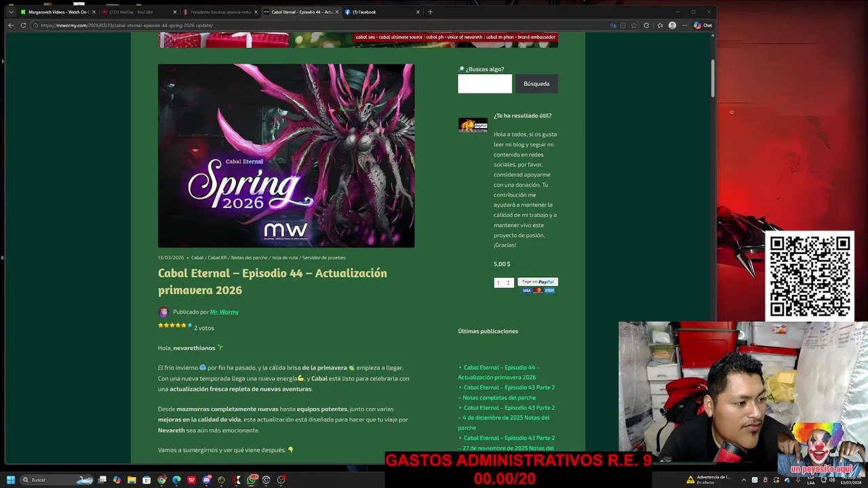Viewport: 868px width, 488px height.
Task: Open the Cabal KR category link
Action: coord(217,258)
